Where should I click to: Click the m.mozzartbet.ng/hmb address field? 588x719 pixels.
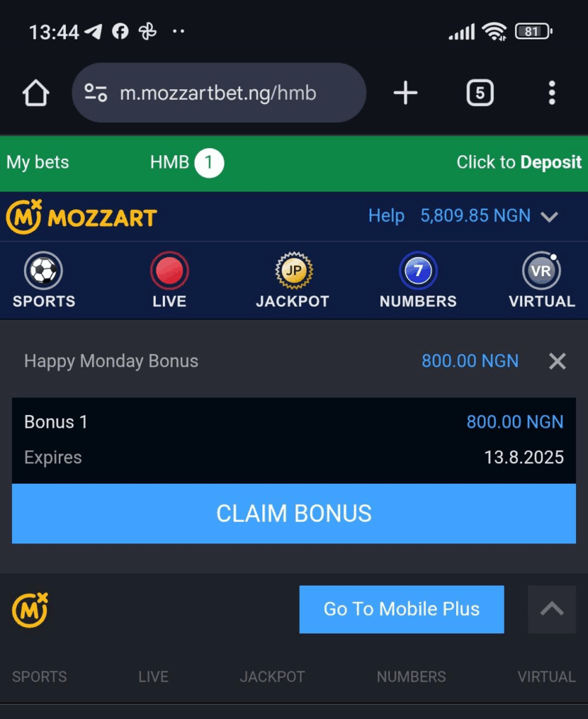coord(219,93)
